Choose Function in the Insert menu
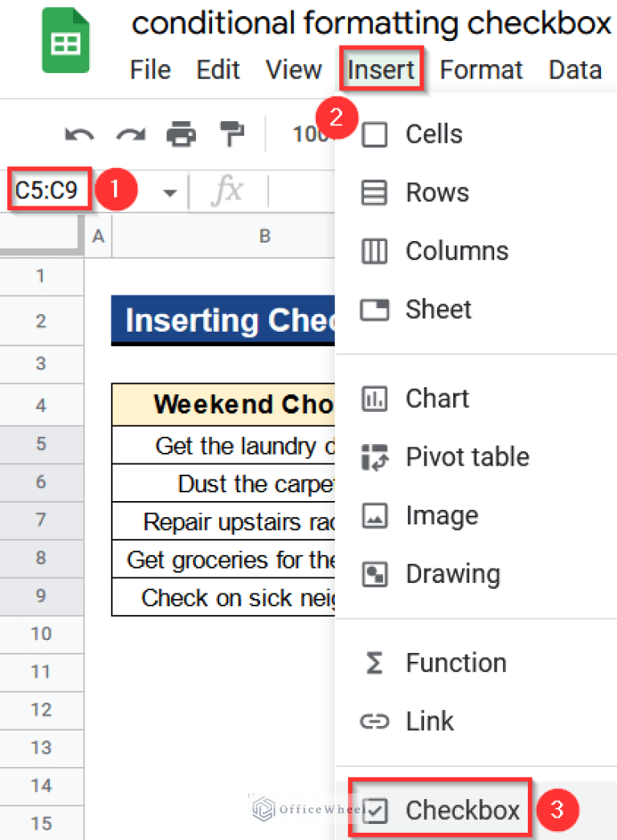This screenshot has height=840, width=617. pos(456,663)
